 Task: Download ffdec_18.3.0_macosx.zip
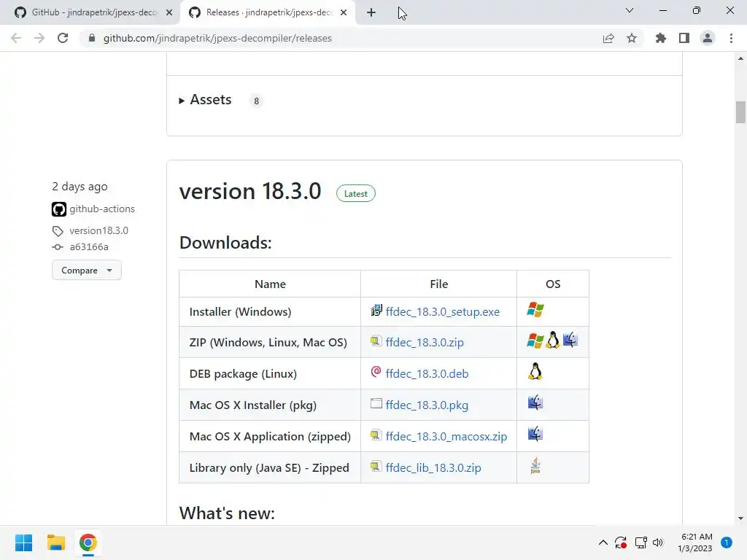click(446, 437)
